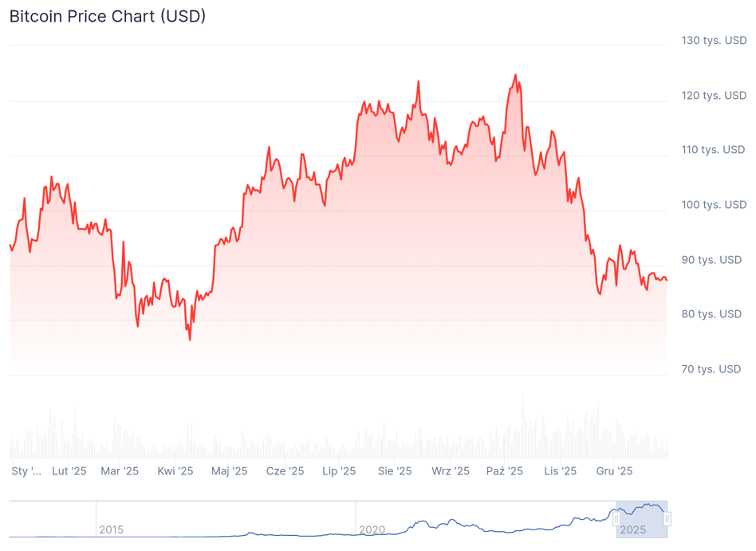Click the 2015 label in the navigator timeline
756x551 pixels.
111,529
